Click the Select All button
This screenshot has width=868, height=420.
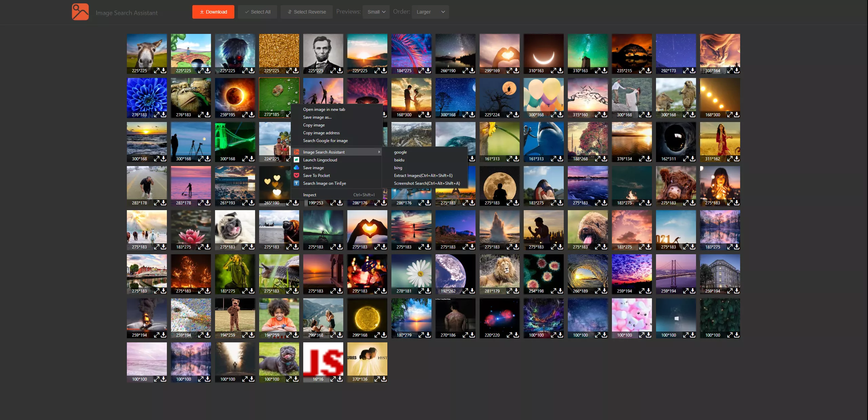pos(257,12)
